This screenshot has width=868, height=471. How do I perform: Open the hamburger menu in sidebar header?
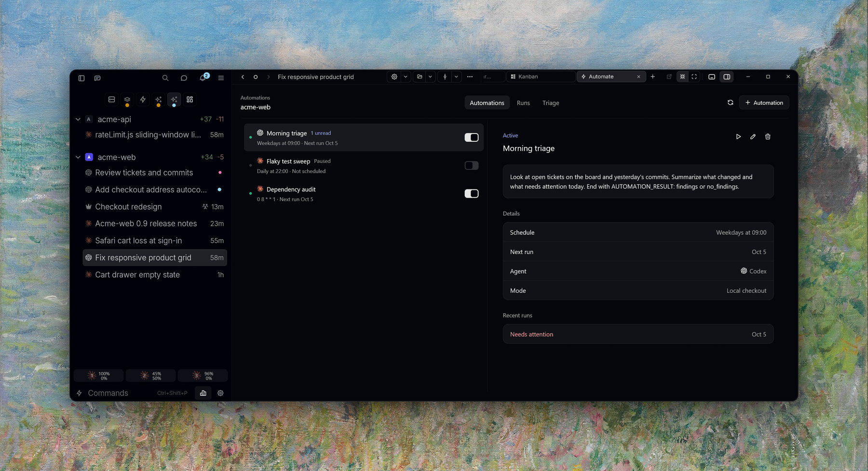point(221,78)
